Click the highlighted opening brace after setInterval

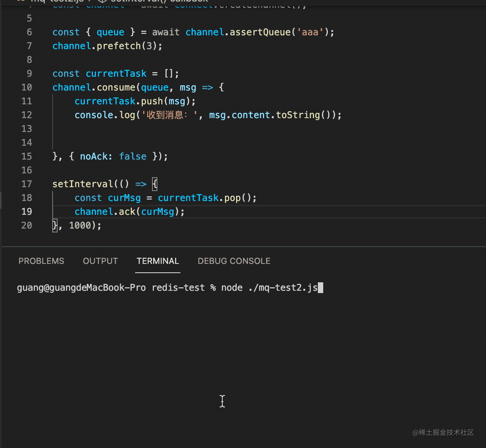155,184
